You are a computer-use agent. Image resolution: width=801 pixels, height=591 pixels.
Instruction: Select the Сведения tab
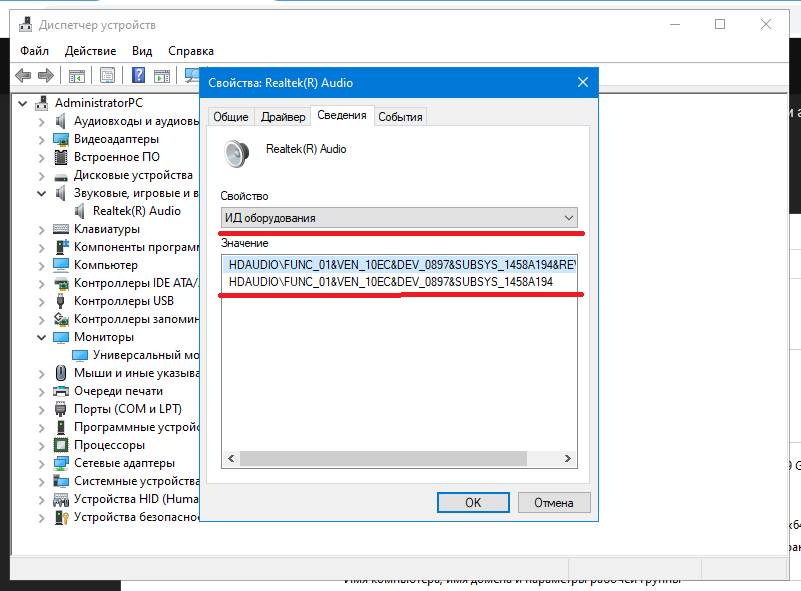point(342,115)
